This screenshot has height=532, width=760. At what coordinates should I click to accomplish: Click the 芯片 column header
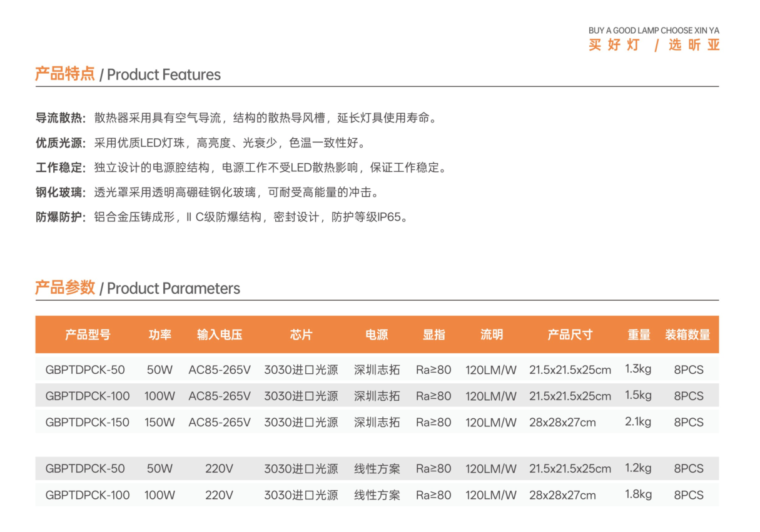click(301, 334)
